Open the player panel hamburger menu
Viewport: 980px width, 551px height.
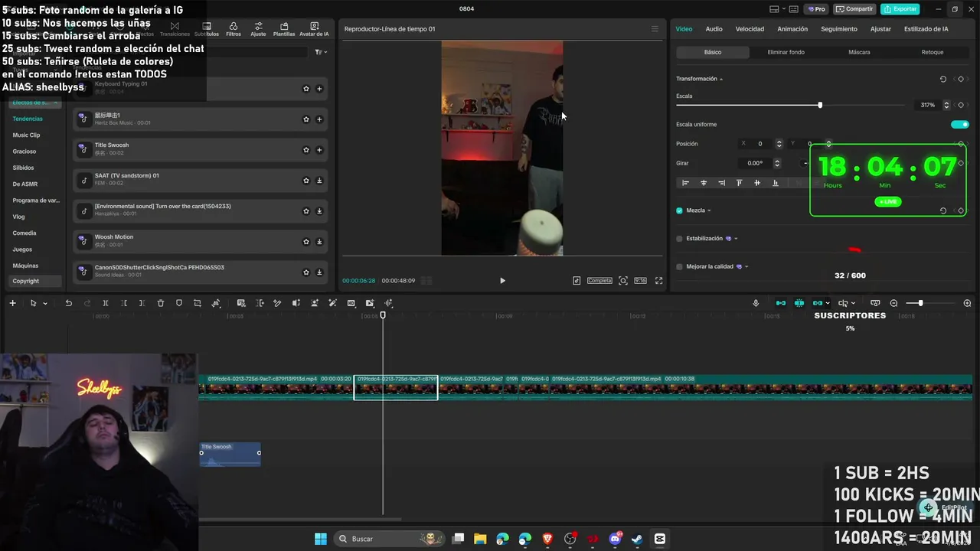[655, 29]
